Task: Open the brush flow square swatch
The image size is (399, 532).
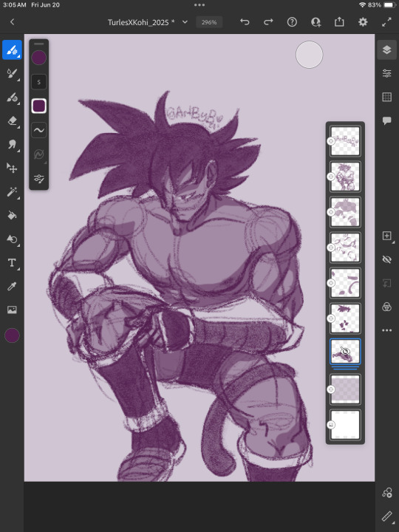Action: click(x=39, y=106)
